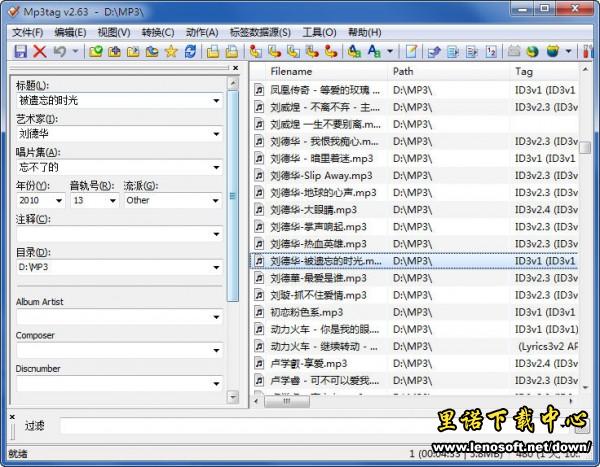Expand the 流派 genre dropdown showing Other

[x=216, y=201]
